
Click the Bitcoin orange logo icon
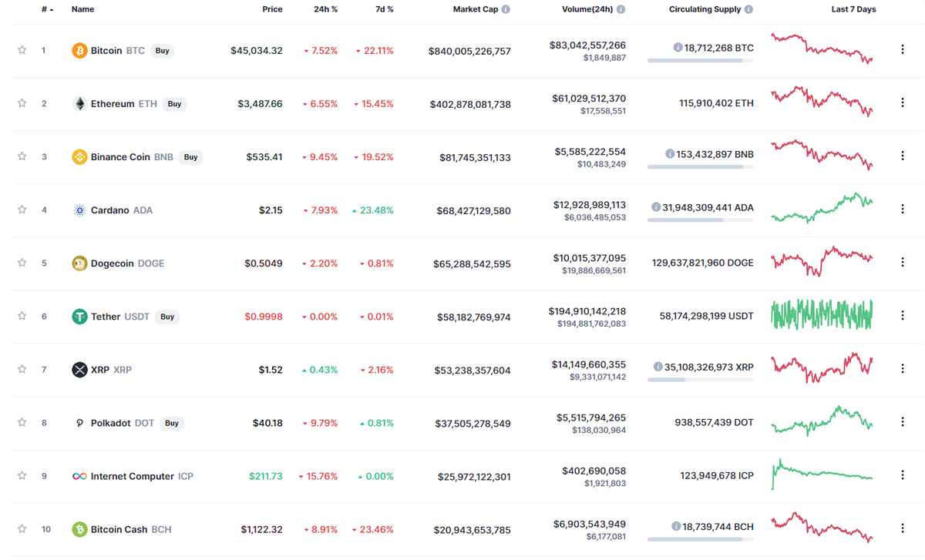point(79,51)
